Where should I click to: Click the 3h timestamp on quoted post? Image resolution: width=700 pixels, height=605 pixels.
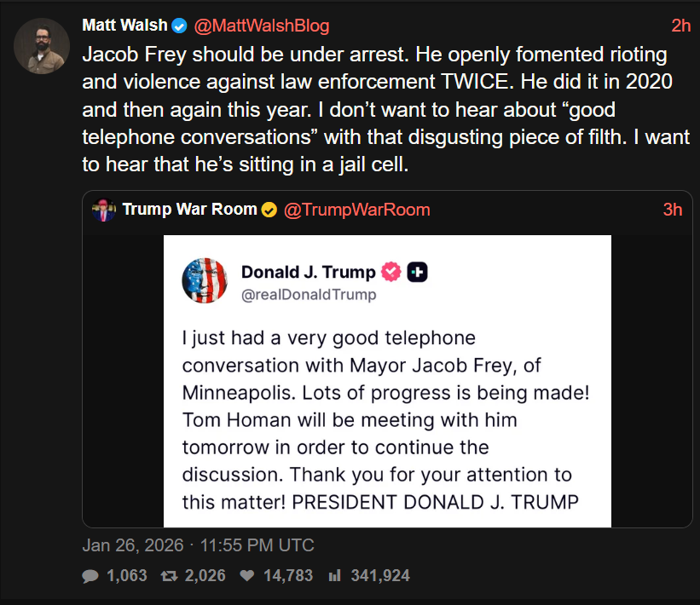pyautogui.click(x=672, y=210)
